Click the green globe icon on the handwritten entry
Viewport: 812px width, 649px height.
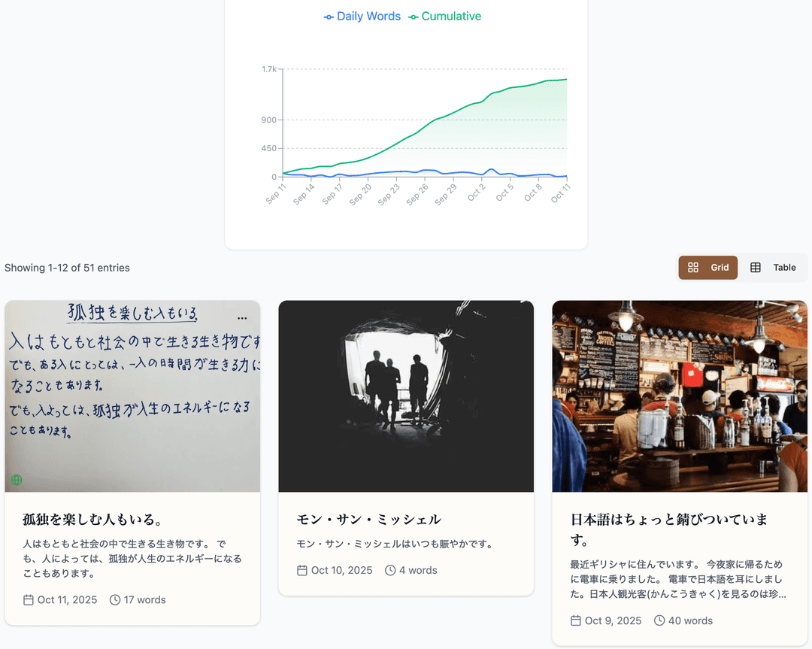coord(16,479)
